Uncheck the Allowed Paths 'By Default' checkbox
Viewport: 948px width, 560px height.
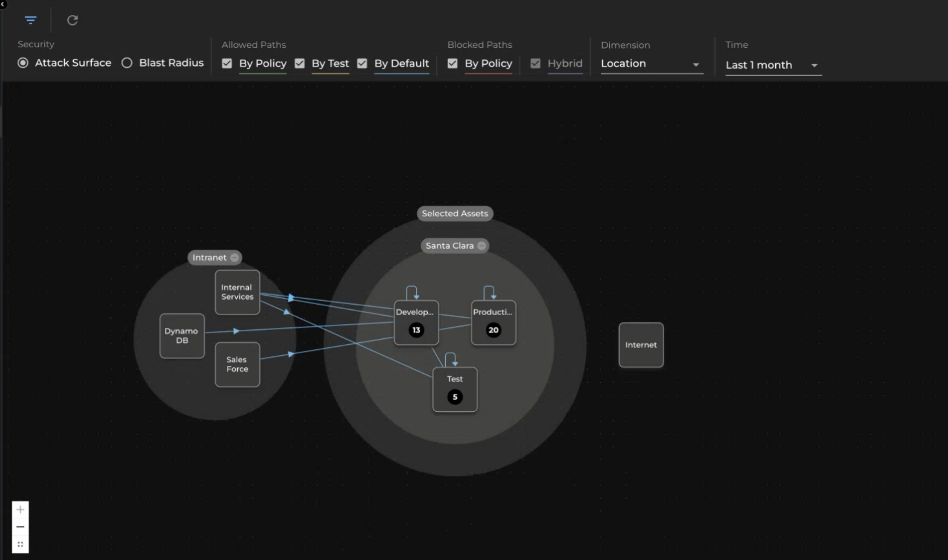click(x=362, y=63)
